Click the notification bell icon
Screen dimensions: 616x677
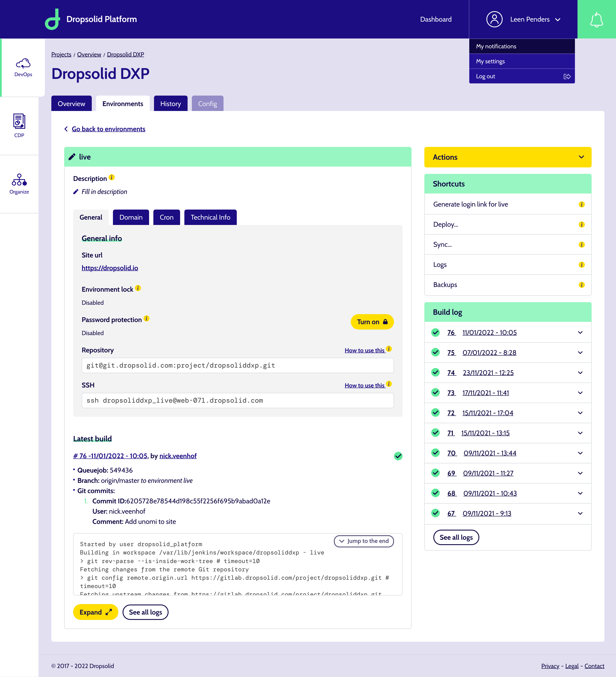tap(597, 19)
